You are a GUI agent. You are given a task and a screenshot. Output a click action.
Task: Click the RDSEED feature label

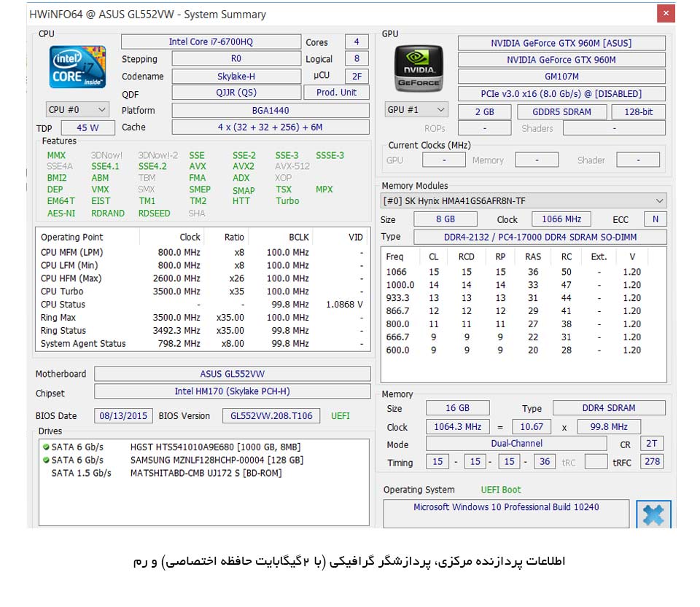pyautogui.click(x=154, y=214)
